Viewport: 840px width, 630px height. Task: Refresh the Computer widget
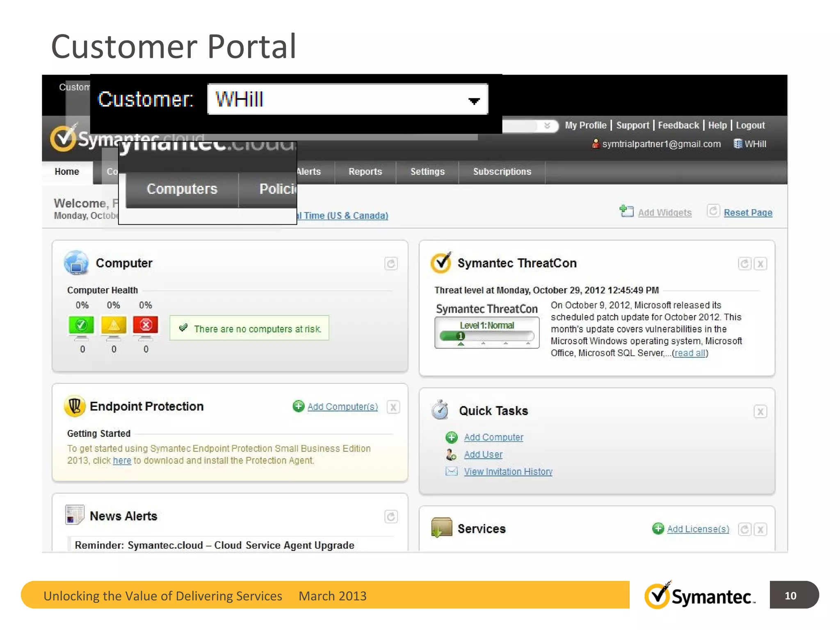[x=391, y=264]
